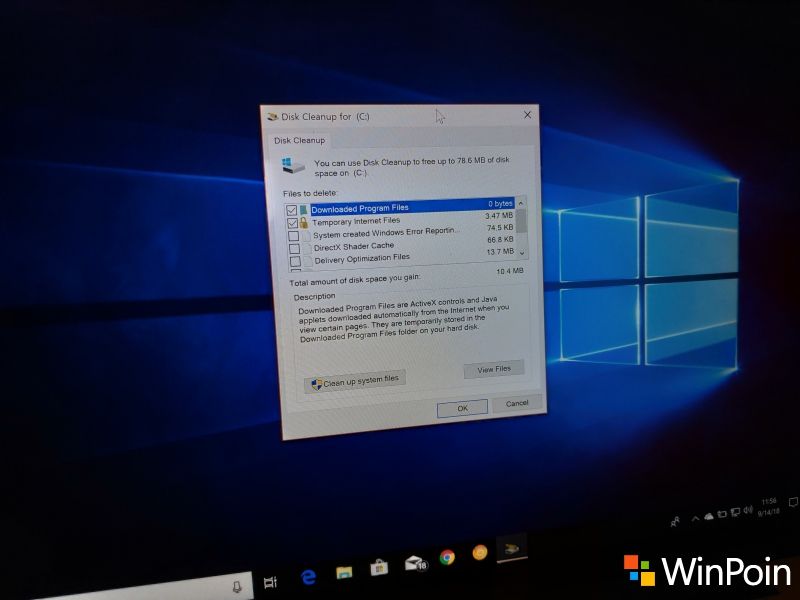800x600 pixels.
Task: Click the 10.4 MB total gain value
Action: [x=510, y=271]
